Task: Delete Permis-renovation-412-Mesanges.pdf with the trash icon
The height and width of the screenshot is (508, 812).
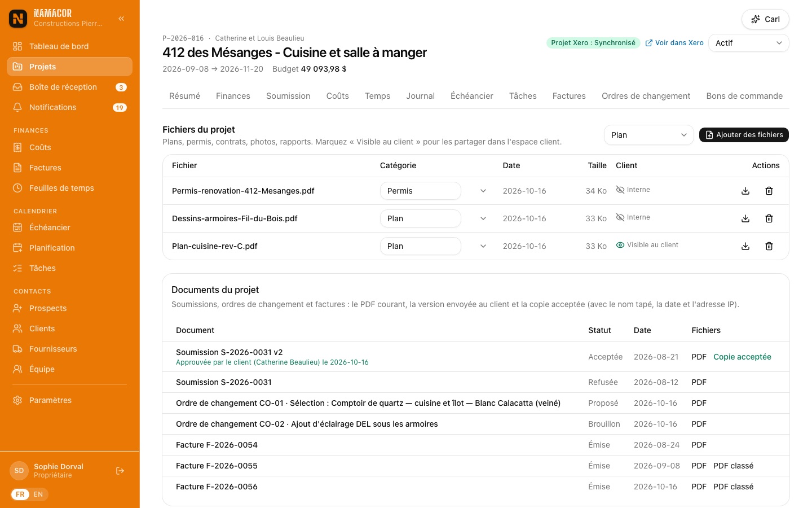Action: [769, 191]
